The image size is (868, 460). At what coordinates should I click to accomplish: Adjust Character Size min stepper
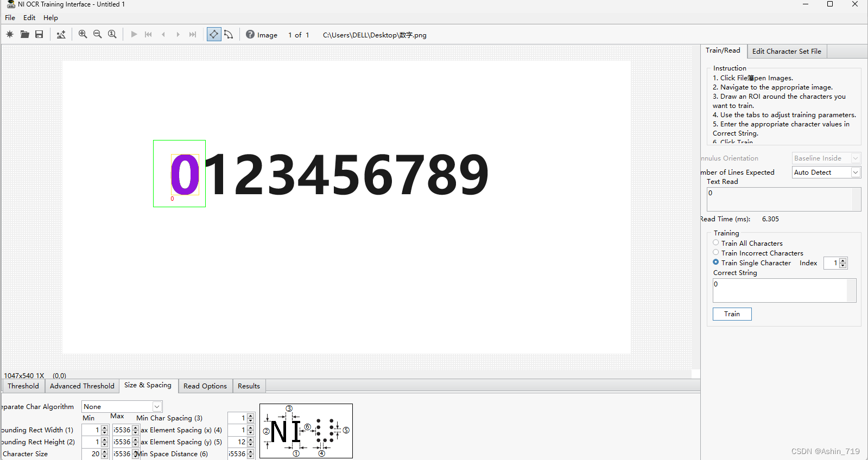click(105, 454)
